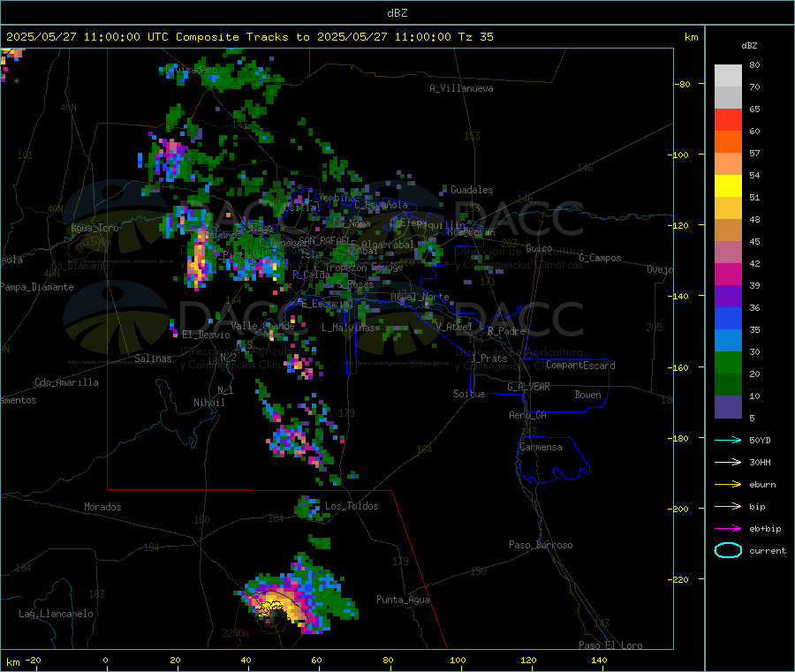Click the Morados place label
This screenshot has width=795, height=672.
click(x=102, y=507)
